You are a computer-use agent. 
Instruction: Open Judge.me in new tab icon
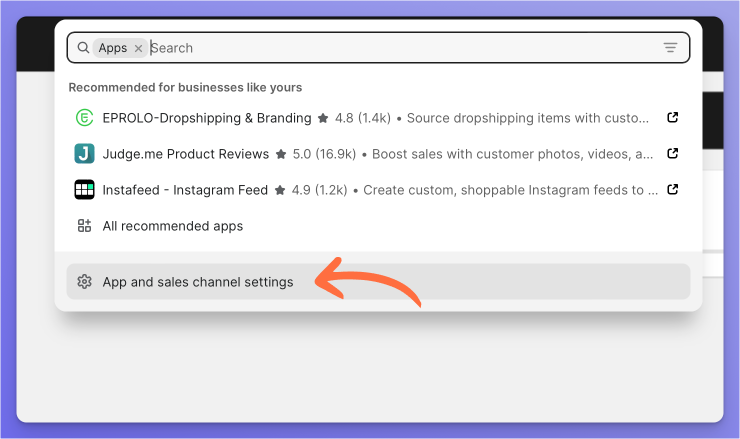tap(672, 154)
